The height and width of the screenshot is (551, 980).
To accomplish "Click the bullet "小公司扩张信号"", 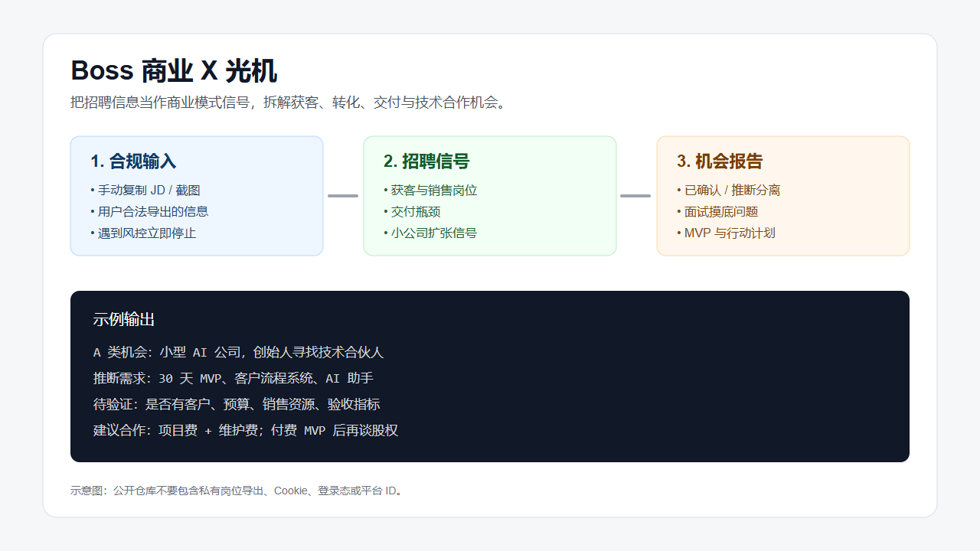I will [430, 233].
